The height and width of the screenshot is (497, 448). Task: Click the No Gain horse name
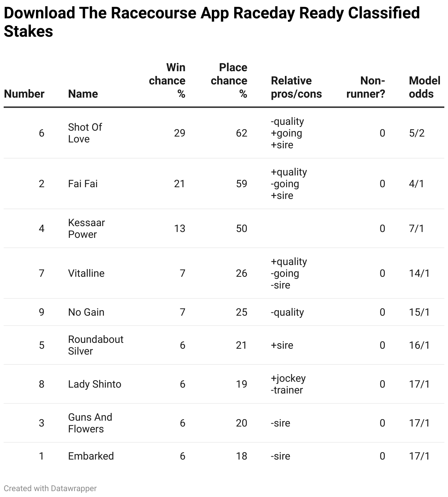(86, 312)
